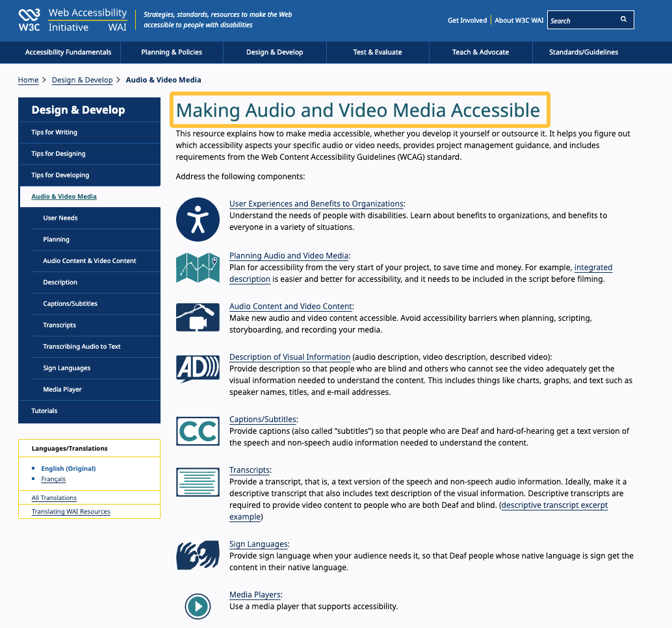Go to Design & Develop breadcrumb
Image resolution: width=672 pixels, height=628 pixels.
coord(83,80)
